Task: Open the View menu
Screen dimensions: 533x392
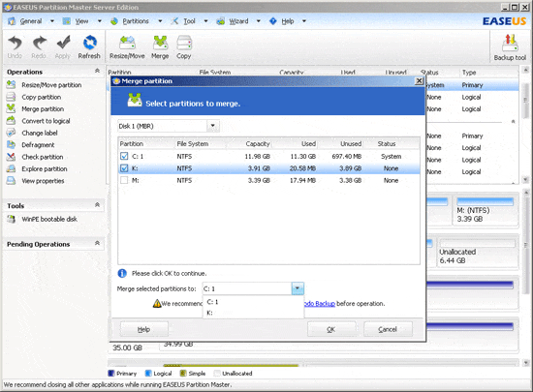Action: (x=81, y=21)
